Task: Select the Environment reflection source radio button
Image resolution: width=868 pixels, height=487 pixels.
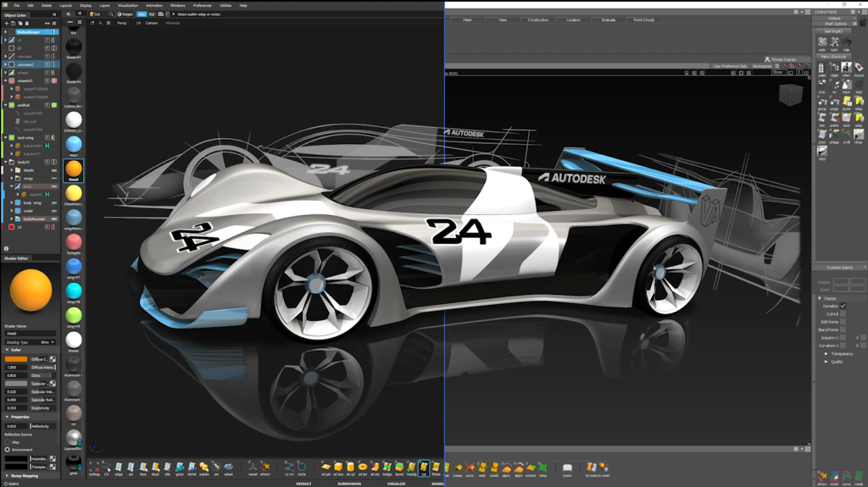Action: [7, 450]
